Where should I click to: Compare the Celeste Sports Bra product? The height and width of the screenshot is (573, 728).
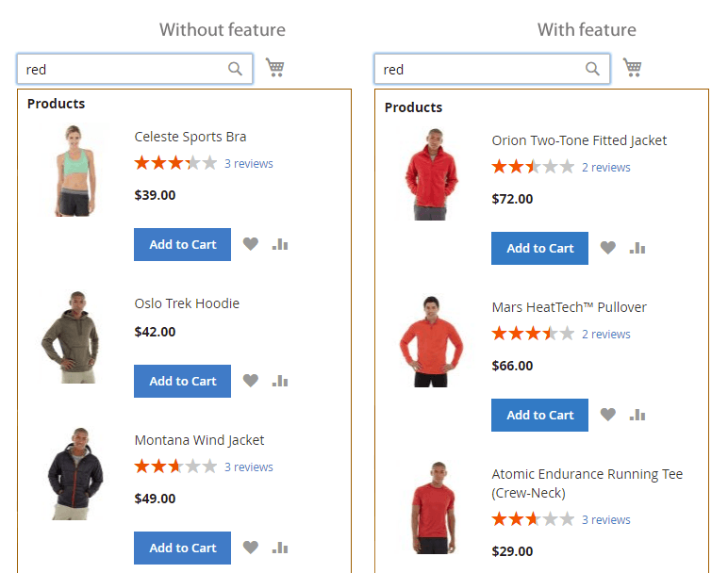280,244
